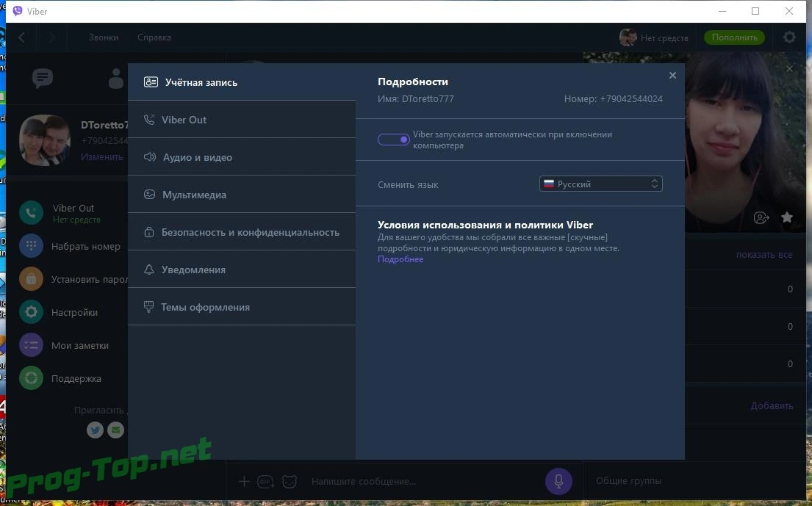Click the Подробности heading
This screenshot has height=506, width=812.
[413, 82]
